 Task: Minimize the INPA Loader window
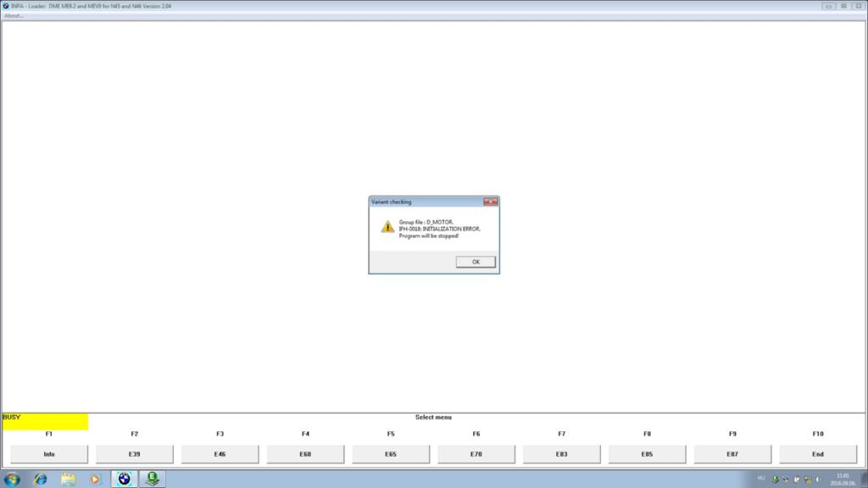pyautogui.click(x=829, y=6)
